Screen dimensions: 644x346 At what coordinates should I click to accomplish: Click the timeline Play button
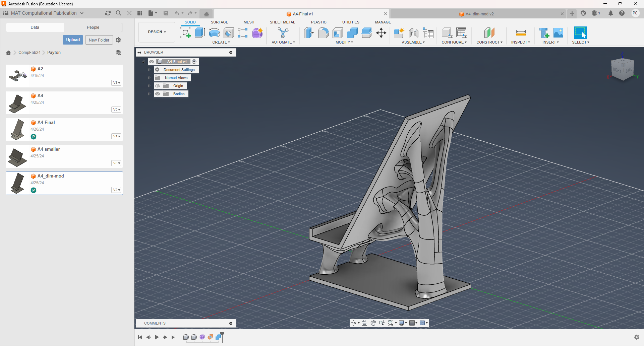[x=157, y=337]
